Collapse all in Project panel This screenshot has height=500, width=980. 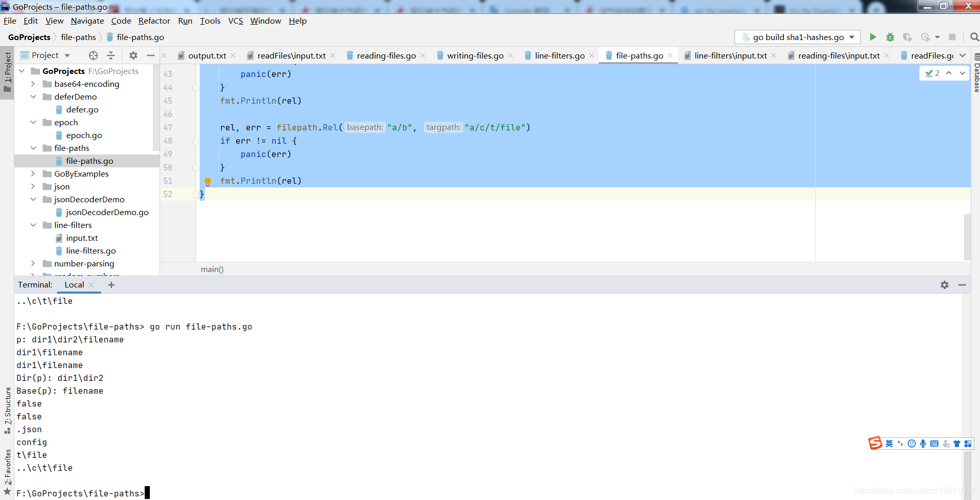tap(111, 55)
